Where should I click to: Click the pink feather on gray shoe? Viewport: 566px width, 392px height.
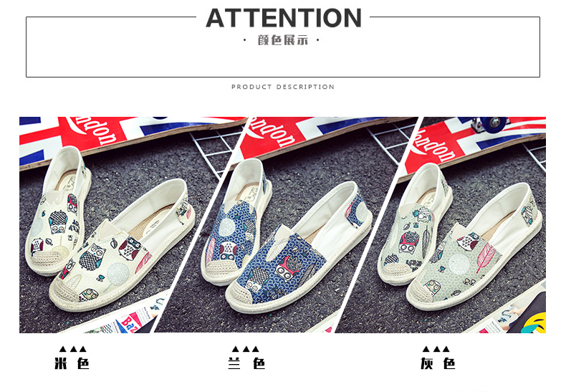point(484,257)
